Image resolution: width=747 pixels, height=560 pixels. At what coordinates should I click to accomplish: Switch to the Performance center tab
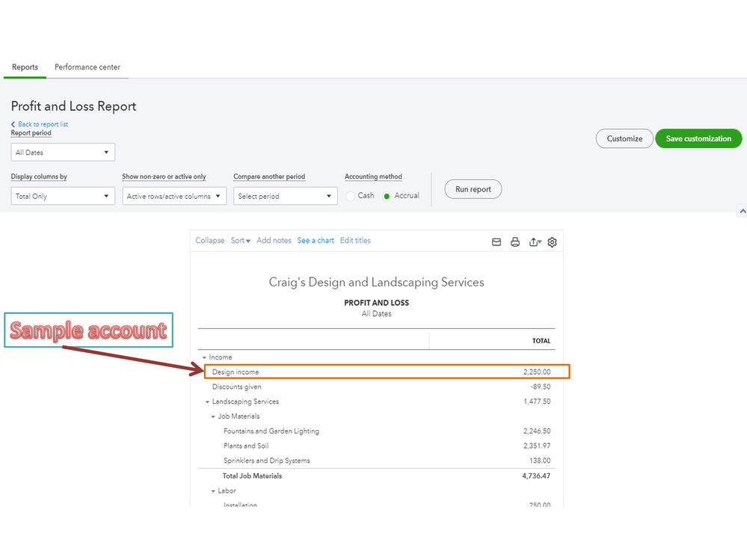pos(87,67)
